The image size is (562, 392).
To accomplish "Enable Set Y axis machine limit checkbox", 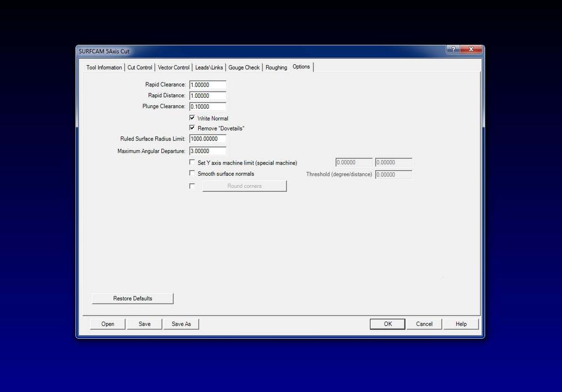I will pos(192,163).
